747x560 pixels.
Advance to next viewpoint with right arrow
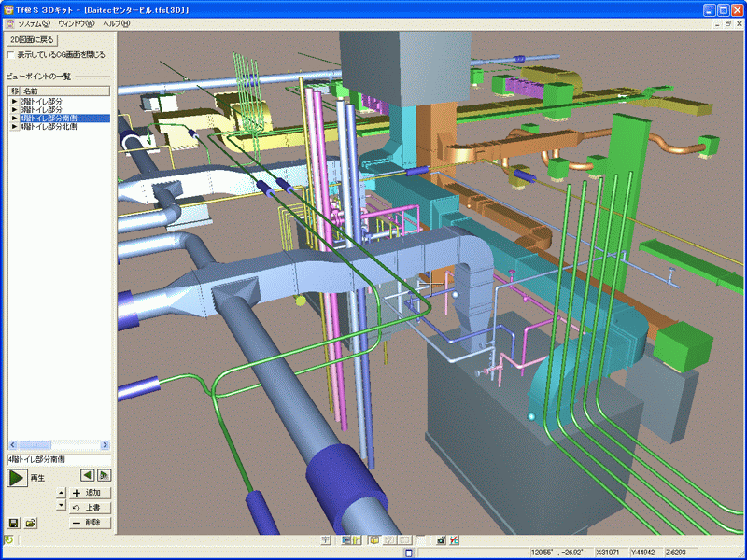click(105, 475)
